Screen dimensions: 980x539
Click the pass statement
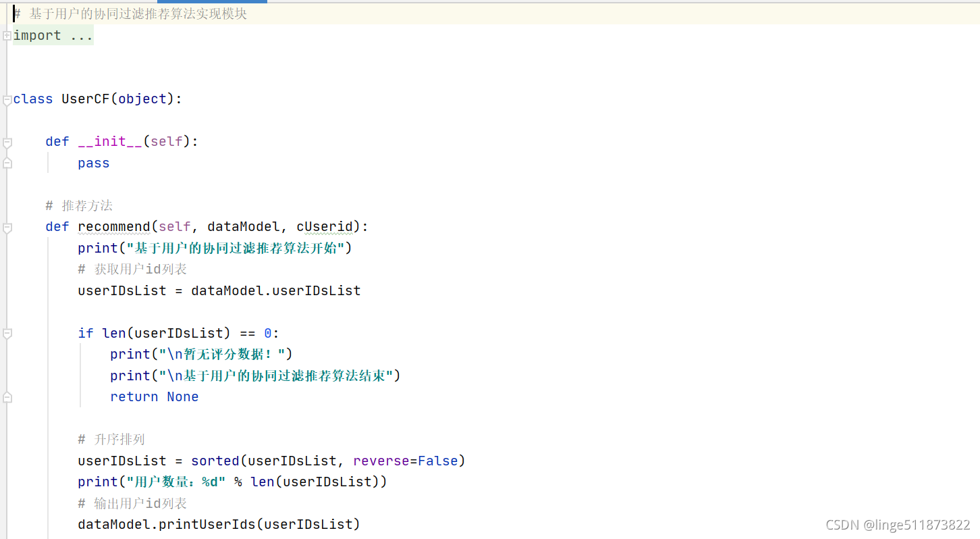point(94,163)
